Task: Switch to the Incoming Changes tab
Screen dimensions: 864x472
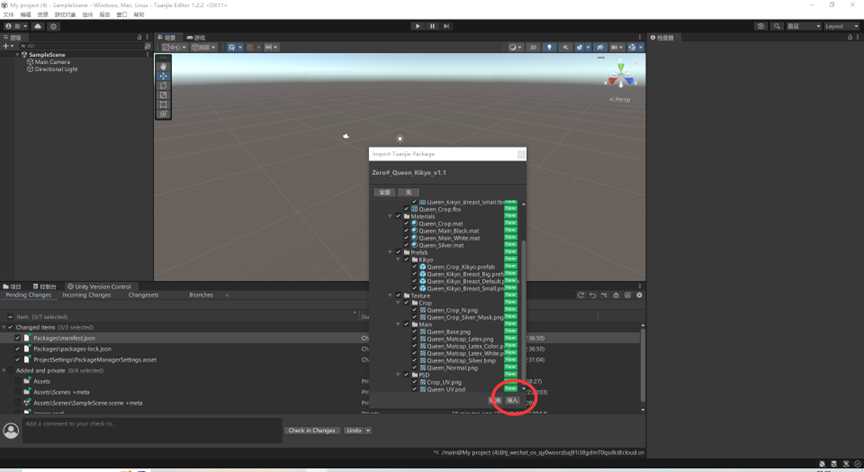Action: coord(87,295)
